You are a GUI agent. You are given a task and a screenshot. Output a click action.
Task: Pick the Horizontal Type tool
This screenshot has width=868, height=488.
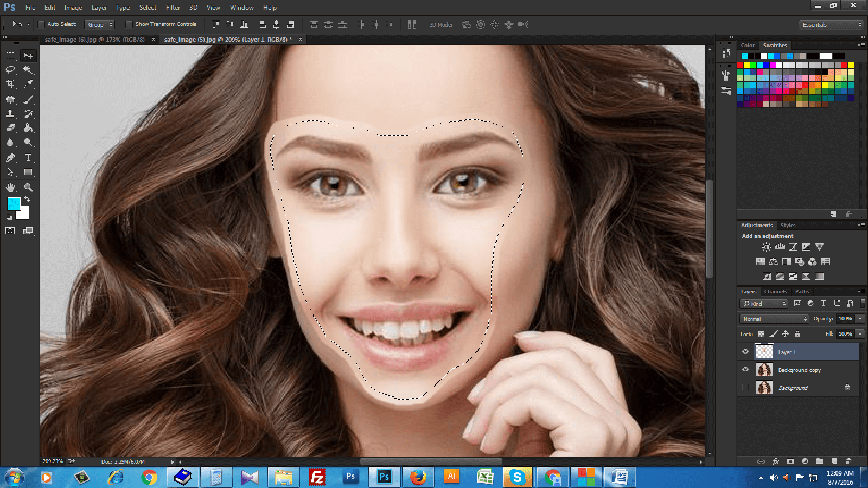click(28, 158)
